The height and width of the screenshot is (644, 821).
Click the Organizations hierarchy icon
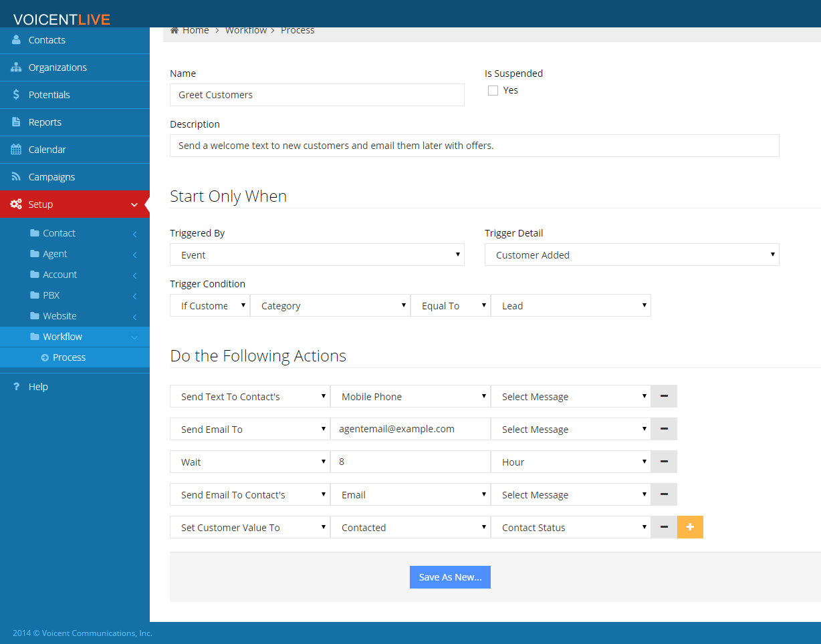tap(16, 67)
